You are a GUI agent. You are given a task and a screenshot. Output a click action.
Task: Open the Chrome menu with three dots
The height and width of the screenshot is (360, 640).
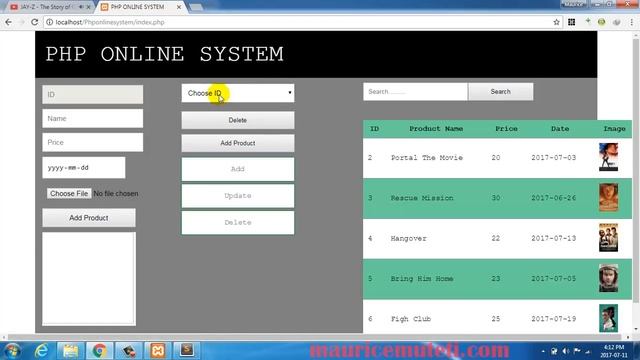[x=631, y=22]
